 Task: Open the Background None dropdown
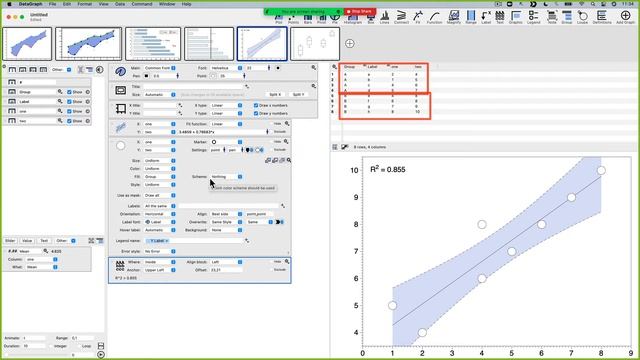click(x=226, y=230)
